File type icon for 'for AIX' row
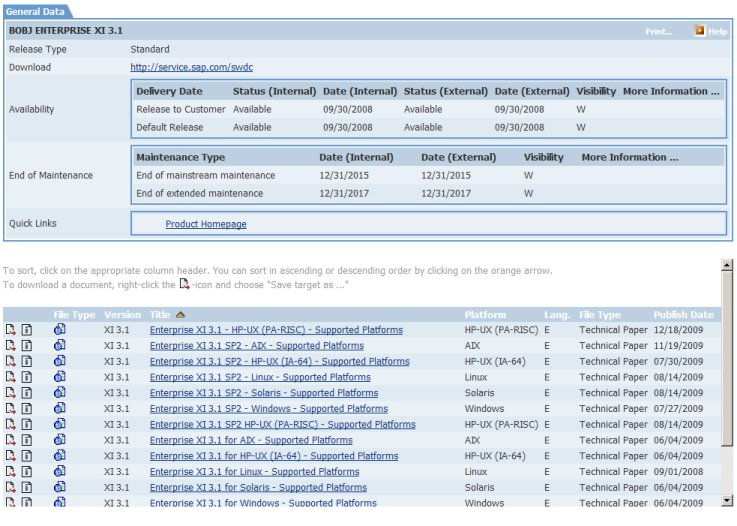 (x=60, y=440)
